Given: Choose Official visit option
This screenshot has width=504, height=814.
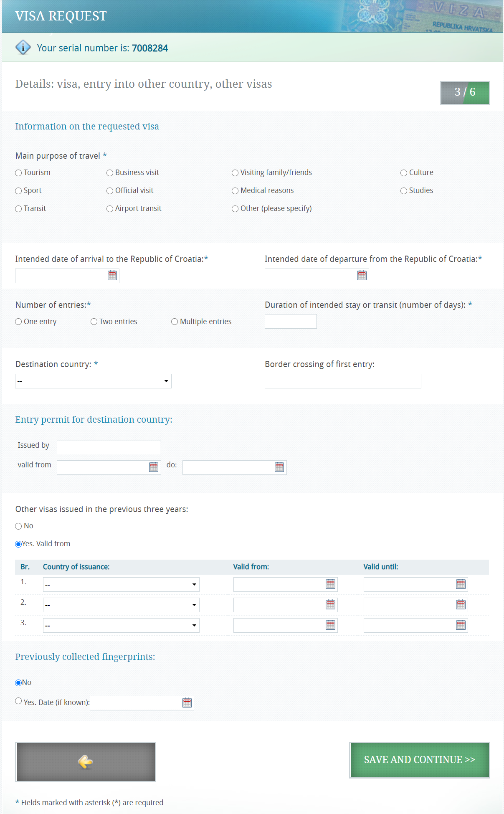Looking at the screenshot, I should [x=110, y=191].
